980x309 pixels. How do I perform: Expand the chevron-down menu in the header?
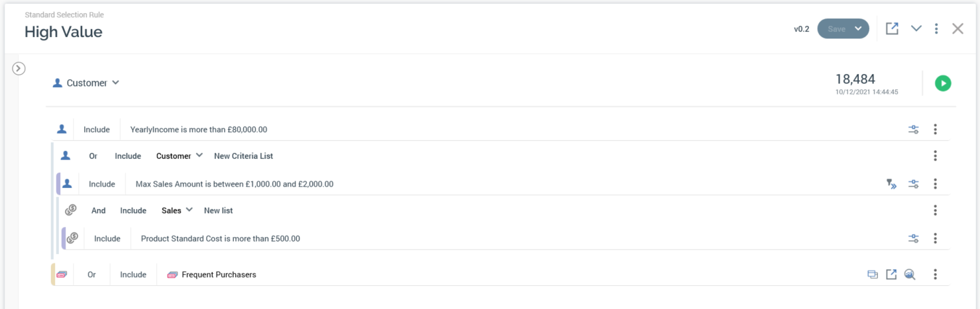(x=916, y=28)
